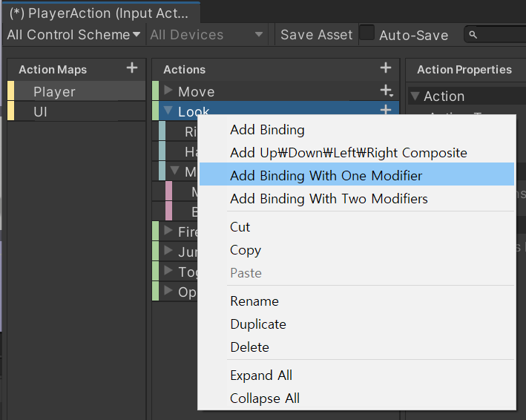
Task: Collapse the Action properties section
Action: click(415, 96)
